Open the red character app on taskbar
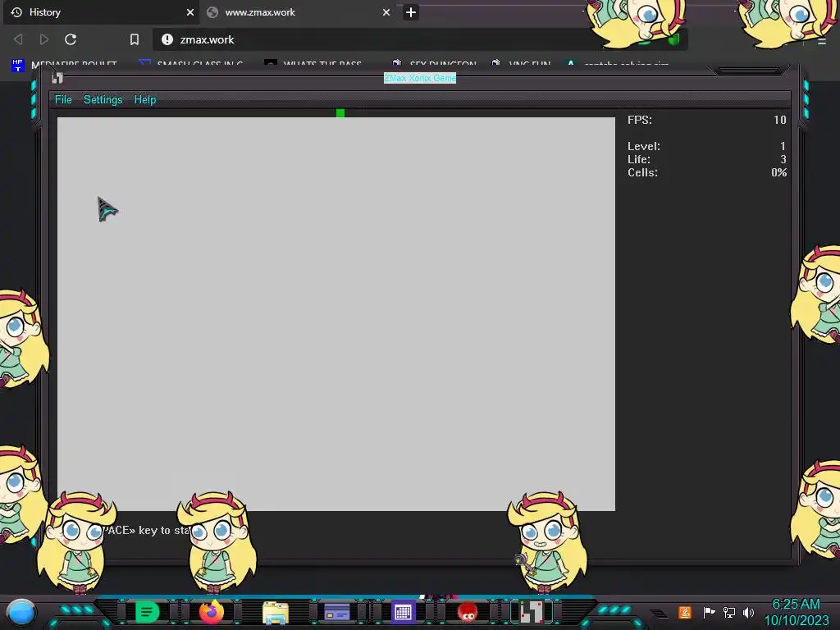 468,612
